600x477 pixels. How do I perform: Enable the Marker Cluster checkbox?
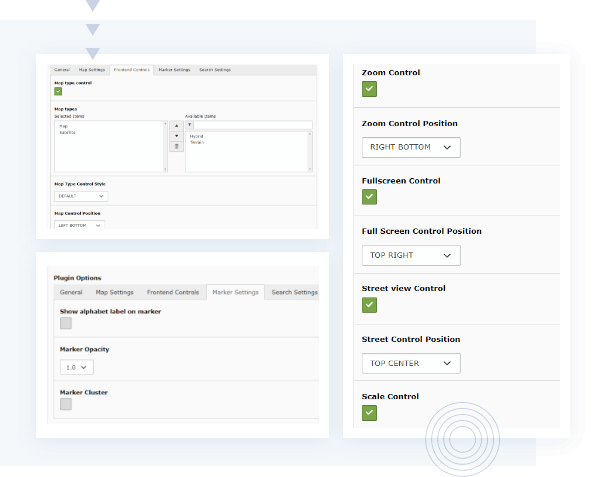click(66, 404)
